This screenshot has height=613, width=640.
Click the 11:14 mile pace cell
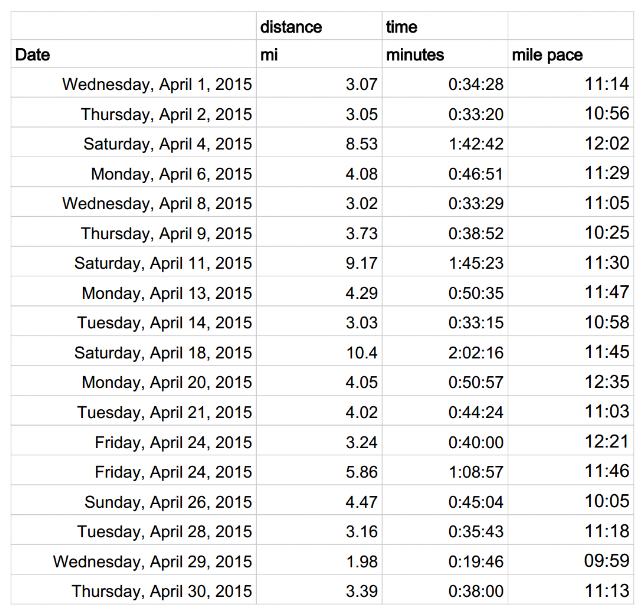tap(570, 83)
